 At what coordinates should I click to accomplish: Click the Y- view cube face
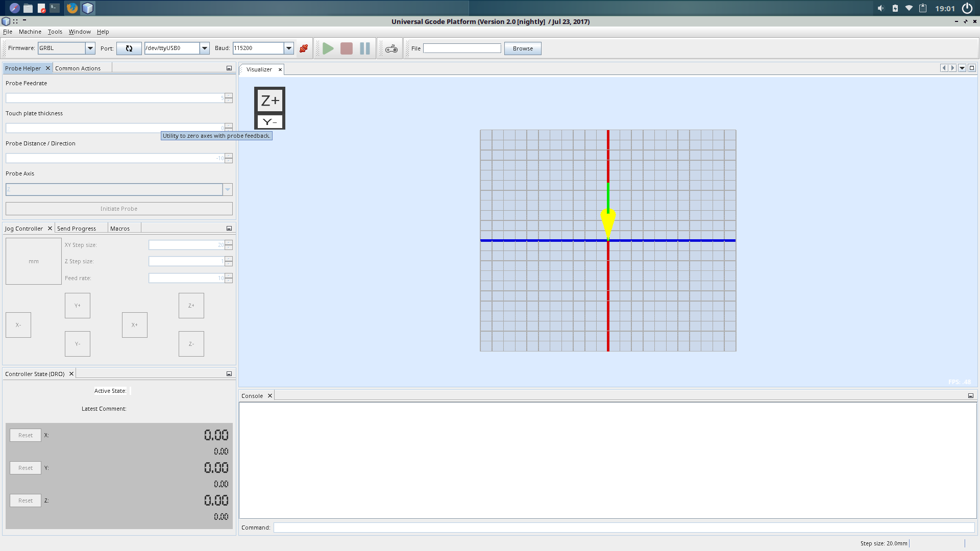(x=270, y=122)
